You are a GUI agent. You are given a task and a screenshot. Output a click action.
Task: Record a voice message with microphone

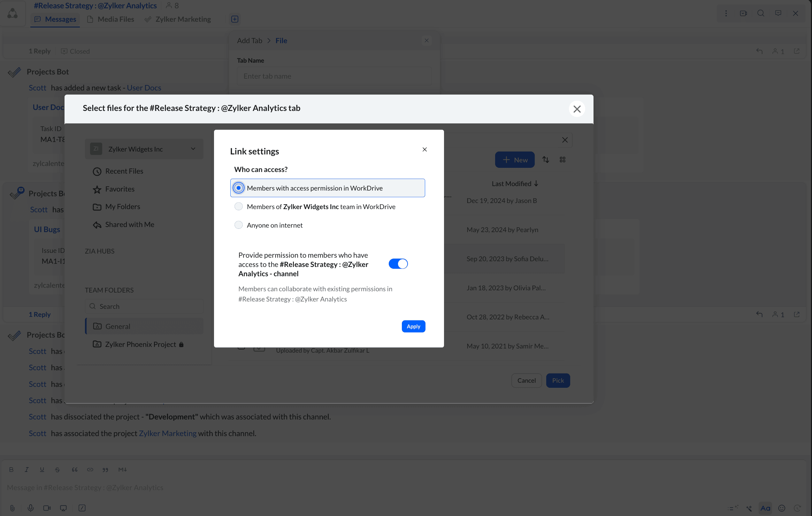(x=30, y=508)
